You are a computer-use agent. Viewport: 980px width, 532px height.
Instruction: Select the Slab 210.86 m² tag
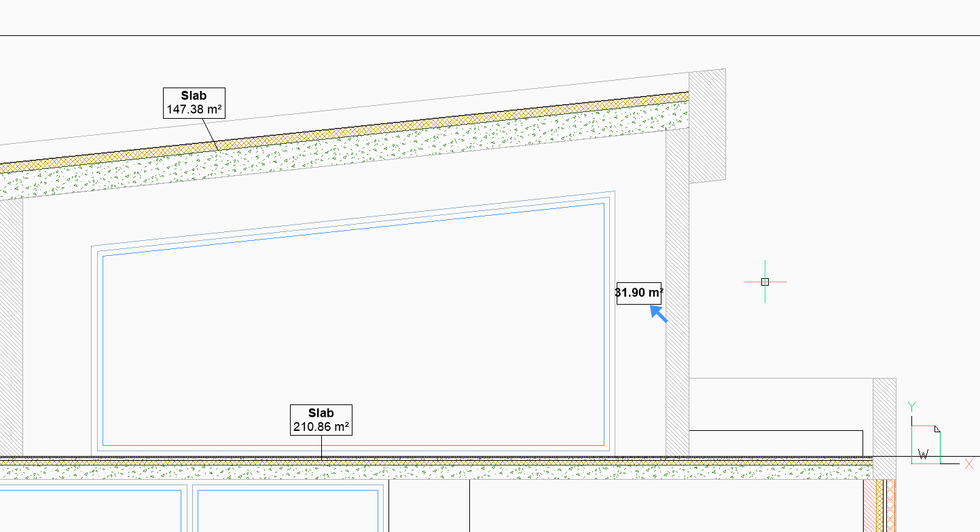[321, 420]
